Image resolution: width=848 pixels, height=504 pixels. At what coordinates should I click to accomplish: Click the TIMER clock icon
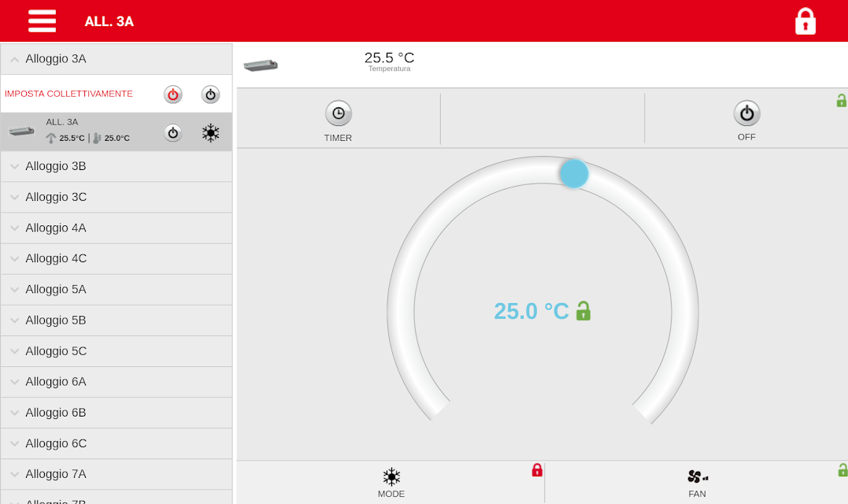click(x=339, y=113)
